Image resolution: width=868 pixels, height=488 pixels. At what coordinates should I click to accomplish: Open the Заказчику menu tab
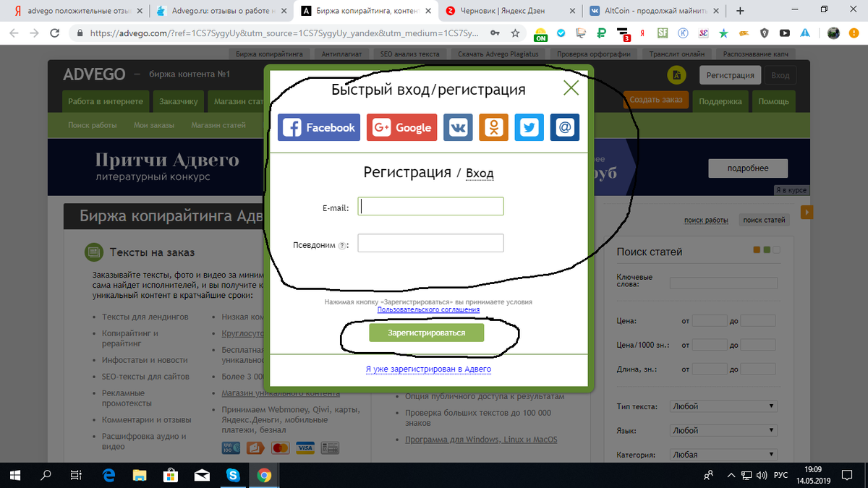coord(179,102)
